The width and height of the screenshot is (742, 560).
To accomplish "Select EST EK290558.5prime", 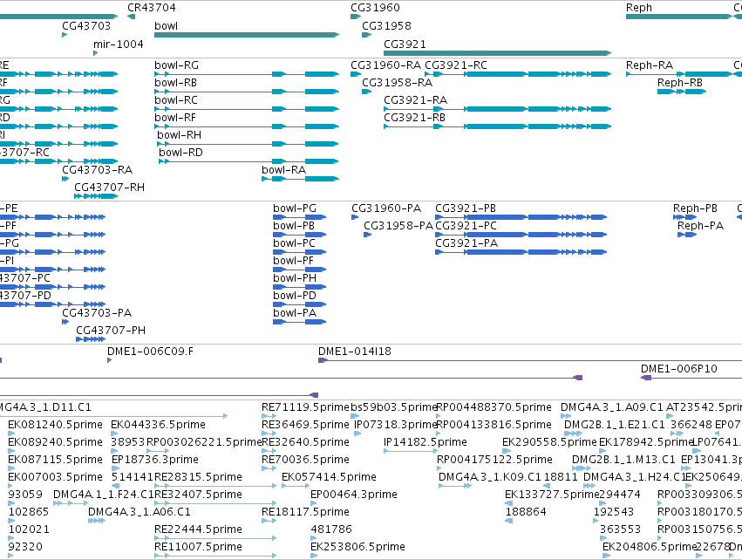I will pyautogui.click(x=507, y=451).
